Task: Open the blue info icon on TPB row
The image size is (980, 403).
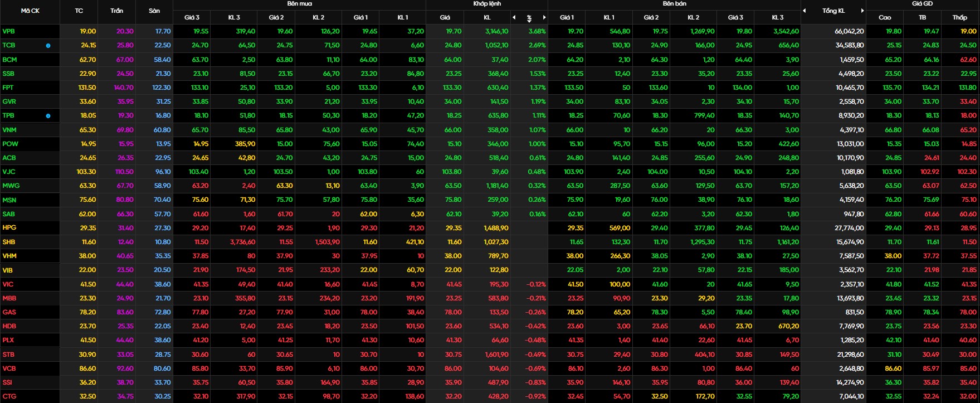Action: click(48, 116)
